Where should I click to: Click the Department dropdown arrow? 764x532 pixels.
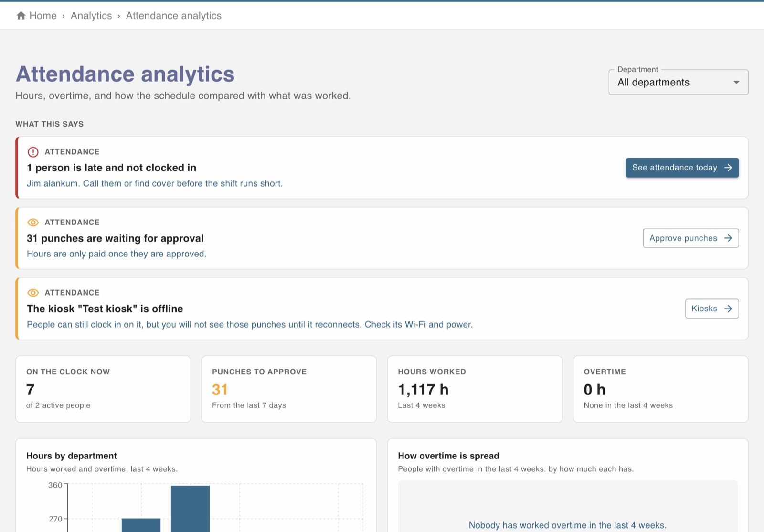736,83
